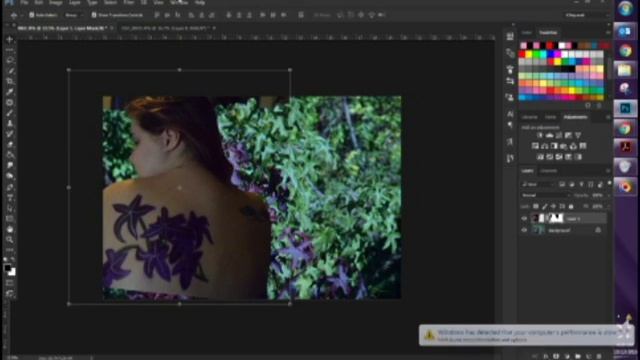Select the Hand tool

coord(10,229)
